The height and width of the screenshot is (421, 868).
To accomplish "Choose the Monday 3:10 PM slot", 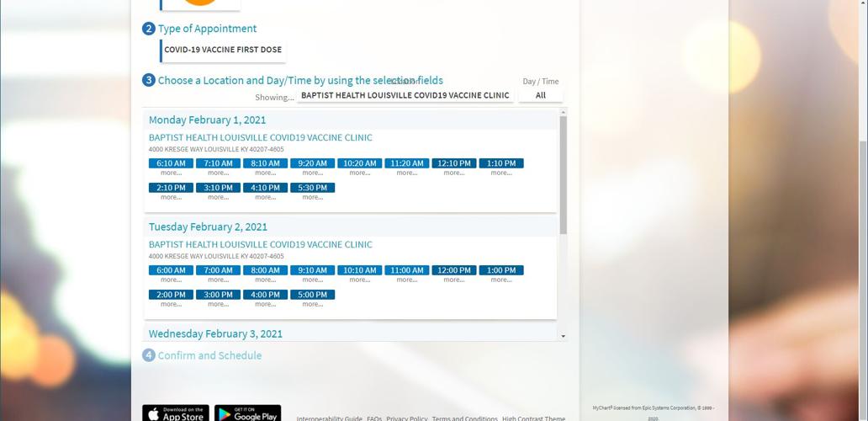I will [x=218, y=188].
